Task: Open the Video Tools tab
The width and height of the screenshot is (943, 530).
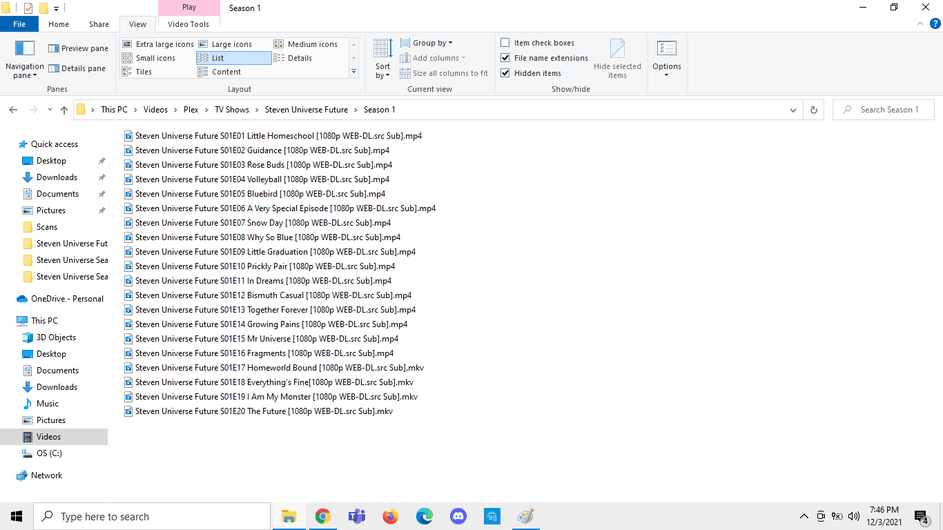Action: coord(188,24)
